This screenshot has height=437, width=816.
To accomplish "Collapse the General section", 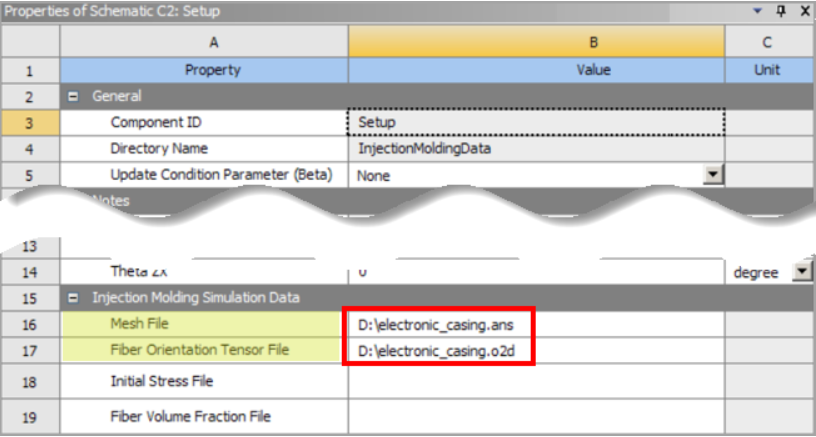I will pyautogui.click(x=74, y=97).
